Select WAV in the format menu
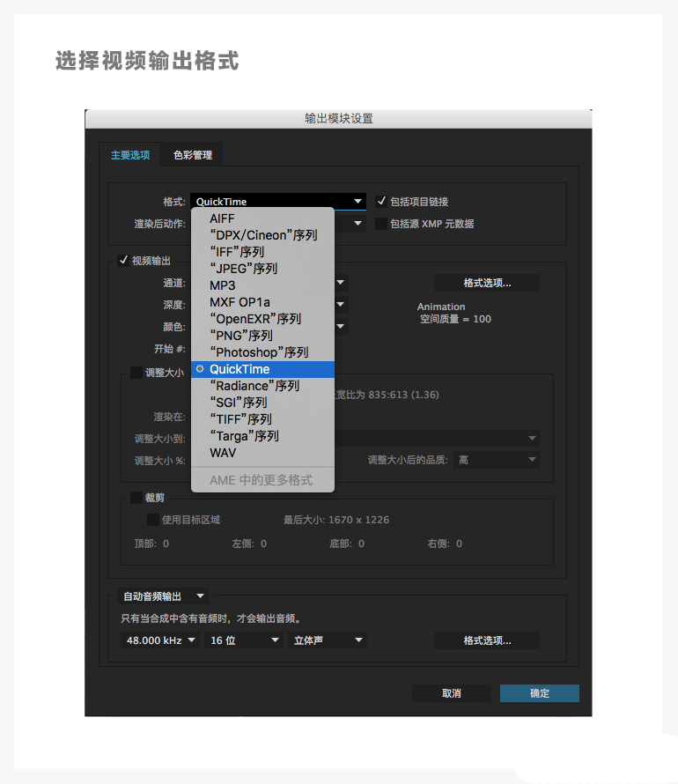 (262, 453)
